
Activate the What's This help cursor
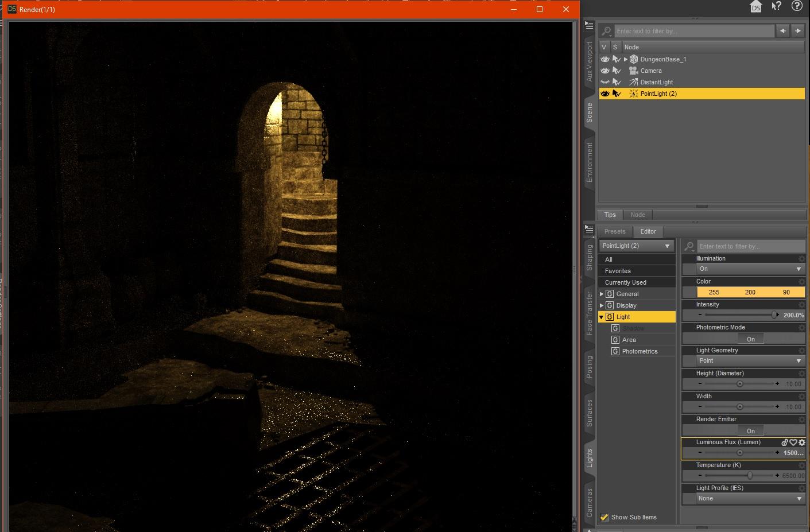point(776,6)
